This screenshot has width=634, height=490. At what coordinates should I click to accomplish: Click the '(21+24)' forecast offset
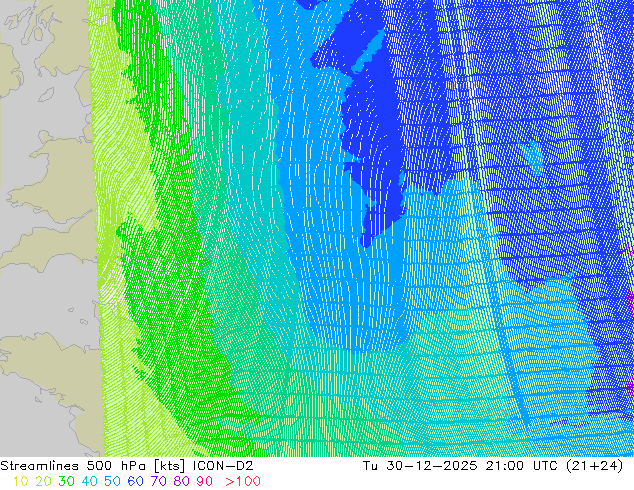point(595,466)
